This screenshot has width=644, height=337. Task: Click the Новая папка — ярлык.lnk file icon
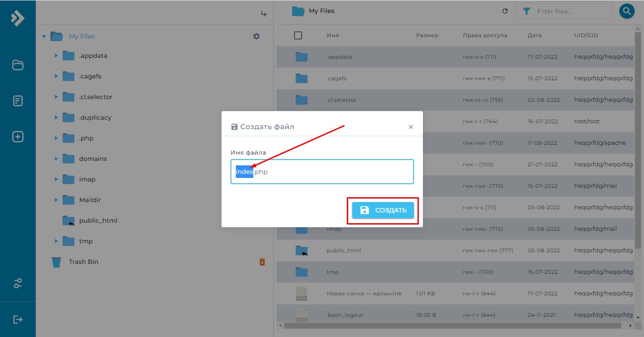point(302,294)
